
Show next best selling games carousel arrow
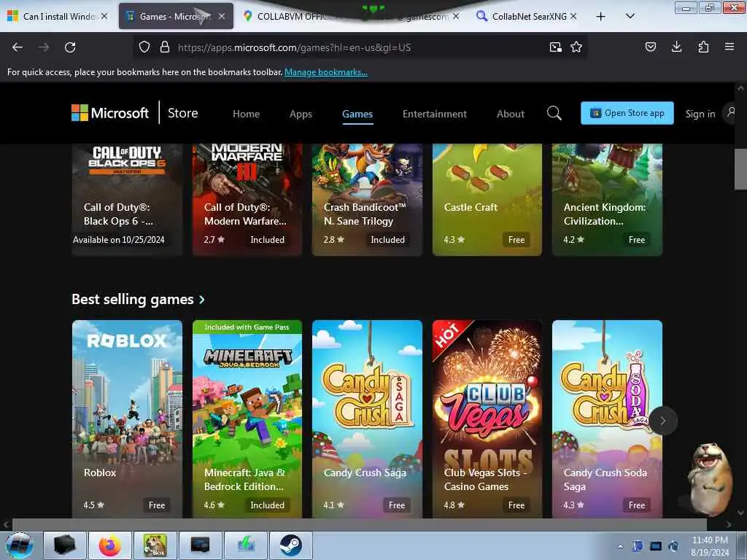pos(662,421)
